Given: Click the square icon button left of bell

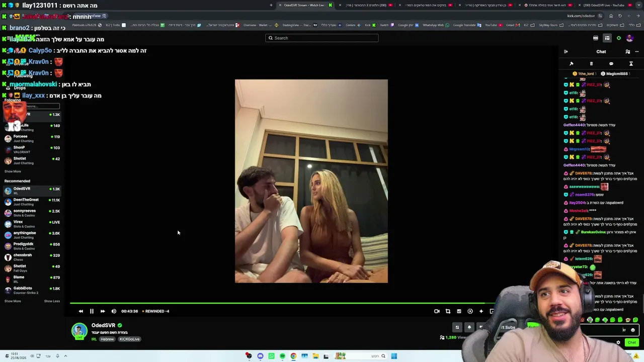Looking at the screenshot, I should tap(457, 327).
